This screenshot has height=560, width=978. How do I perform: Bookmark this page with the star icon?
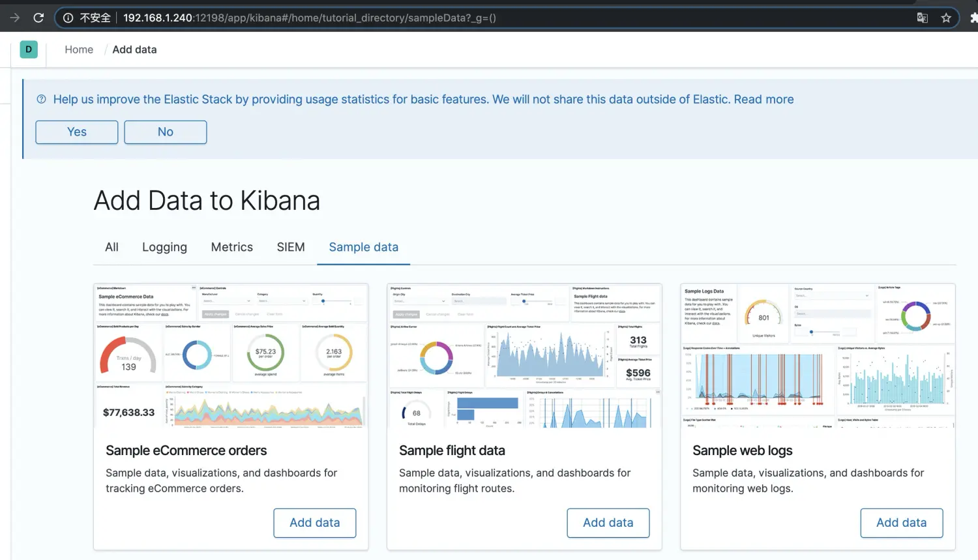coord(946,18)
